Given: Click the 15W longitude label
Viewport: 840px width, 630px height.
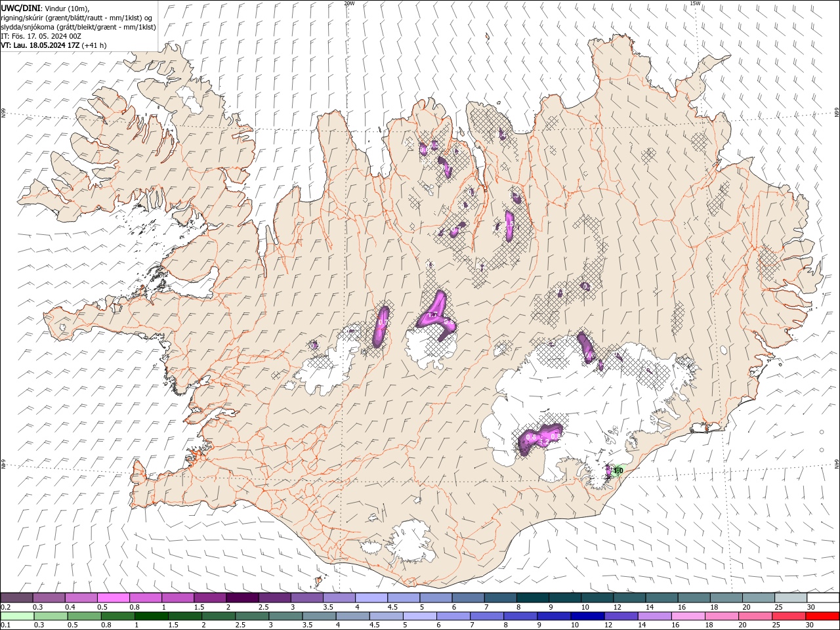Looking at the screenshot, I should point(695,3).
